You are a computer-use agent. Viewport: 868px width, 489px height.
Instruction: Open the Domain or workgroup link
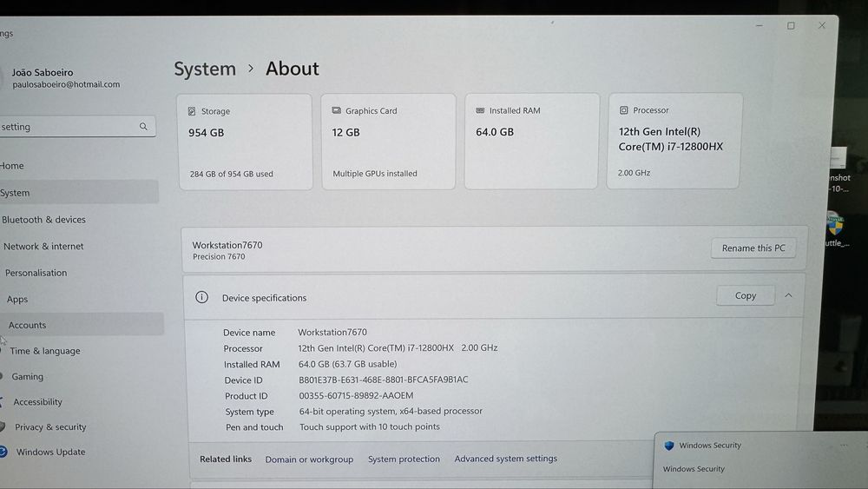pyautogui.click(x=309, y=459)
